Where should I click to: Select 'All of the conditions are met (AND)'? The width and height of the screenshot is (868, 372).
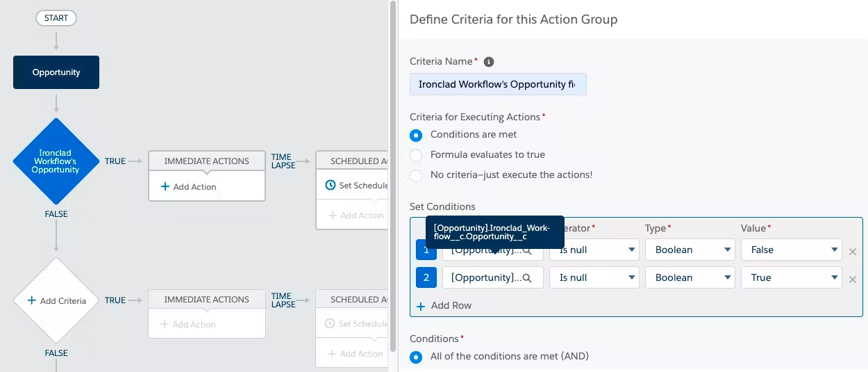click(x=416, y=357)
